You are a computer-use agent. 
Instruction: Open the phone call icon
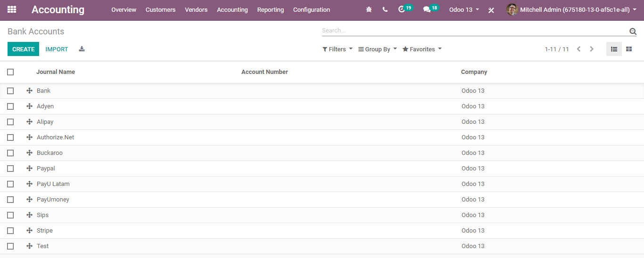click(385, 9)
